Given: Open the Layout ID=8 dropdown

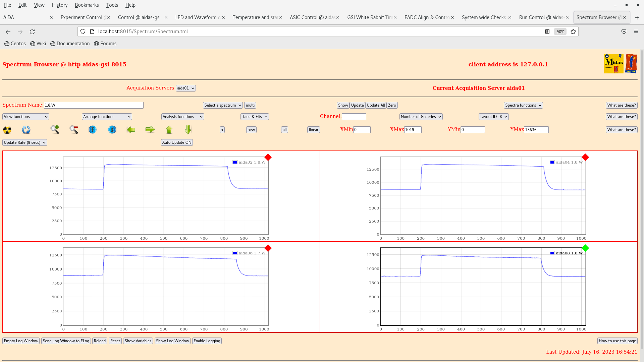Looking at the screenshot, I should 493,117.
